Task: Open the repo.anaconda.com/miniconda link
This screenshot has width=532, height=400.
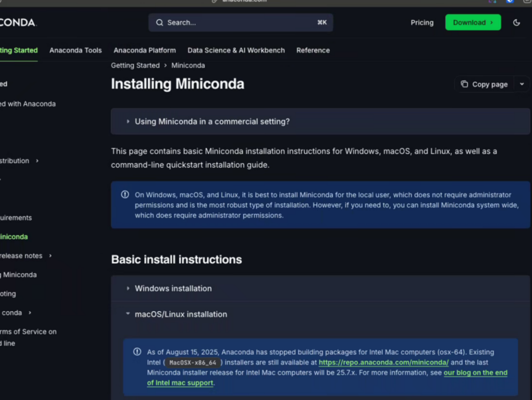Action: tap(383, 363)
